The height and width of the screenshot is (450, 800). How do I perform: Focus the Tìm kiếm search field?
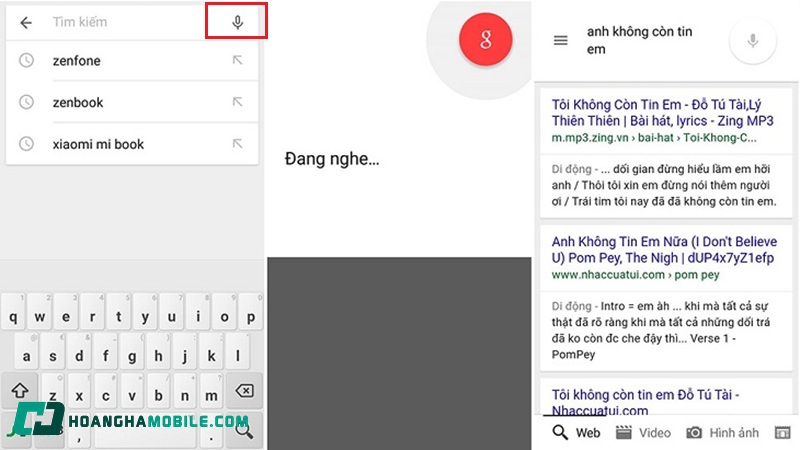pos(128,22)
